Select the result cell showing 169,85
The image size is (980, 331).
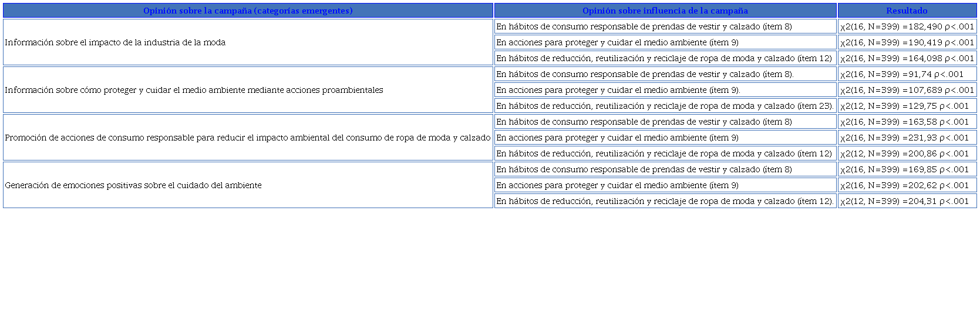pos(904,169)
